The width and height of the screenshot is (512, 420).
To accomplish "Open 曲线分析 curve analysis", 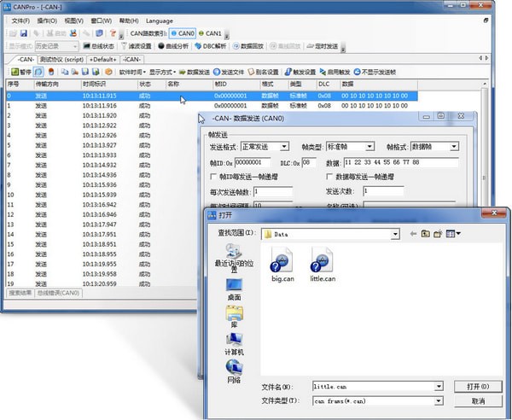I will point(173,46).
